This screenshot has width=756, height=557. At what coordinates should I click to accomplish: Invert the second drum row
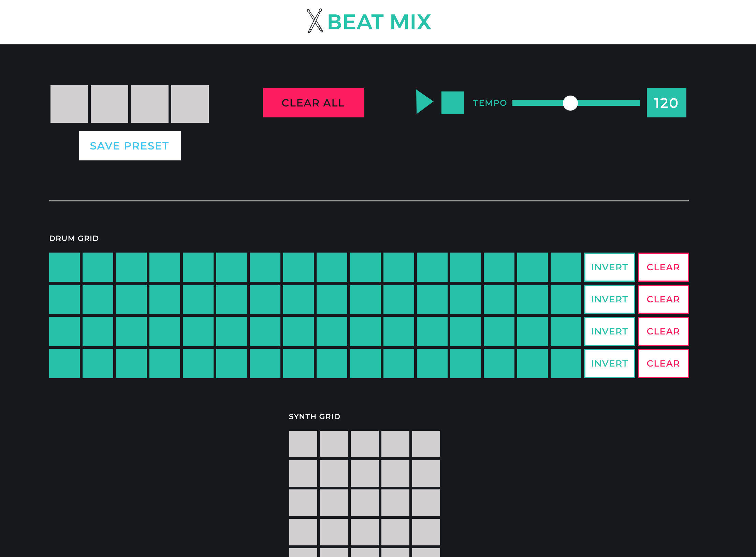pyautogui.click(x=609, y=299)
